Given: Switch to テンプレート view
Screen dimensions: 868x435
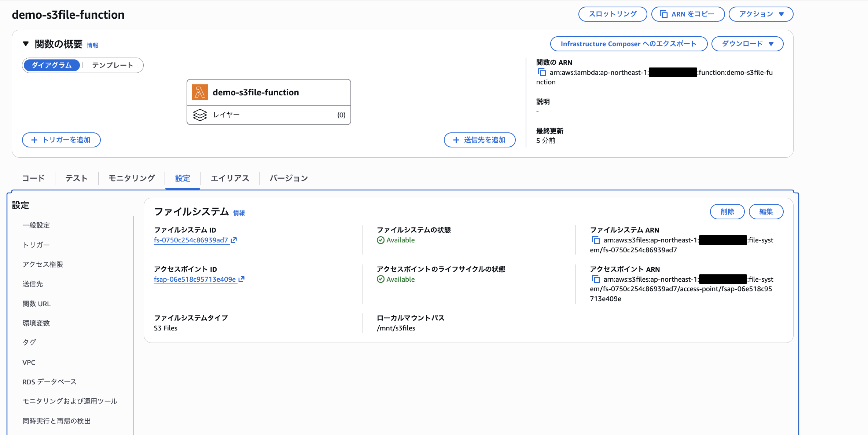Looking at the screenshot, I should [112, 65].
